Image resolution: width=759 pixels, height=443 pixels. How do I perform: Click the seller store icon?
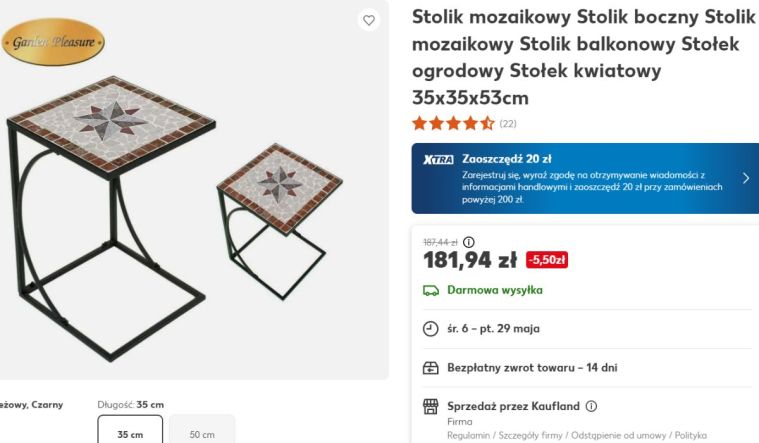tap(431, 406)
